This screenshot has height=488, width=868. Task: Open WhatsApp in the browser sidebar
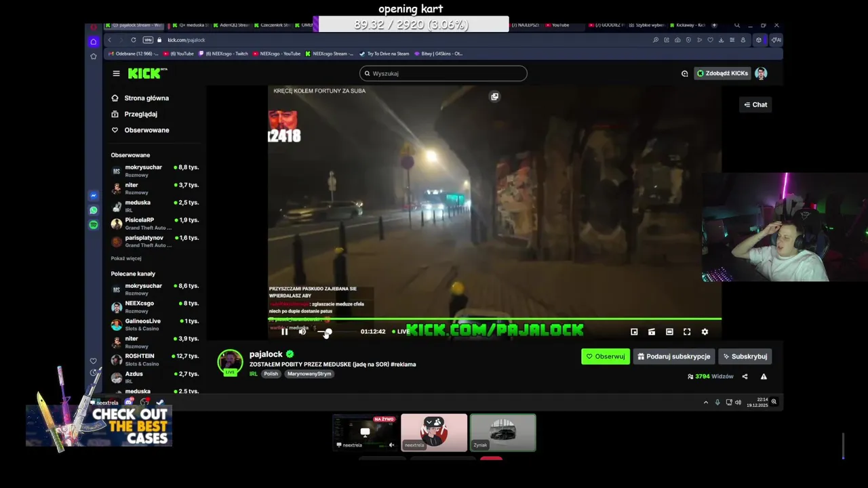pyautogui.click(x=94, y=210)
